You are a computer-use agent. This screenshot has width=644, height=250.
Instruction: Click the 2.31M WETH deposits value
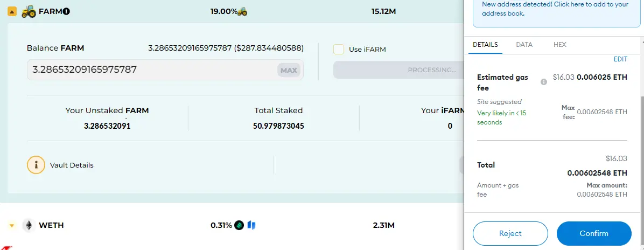pos(383,225)
